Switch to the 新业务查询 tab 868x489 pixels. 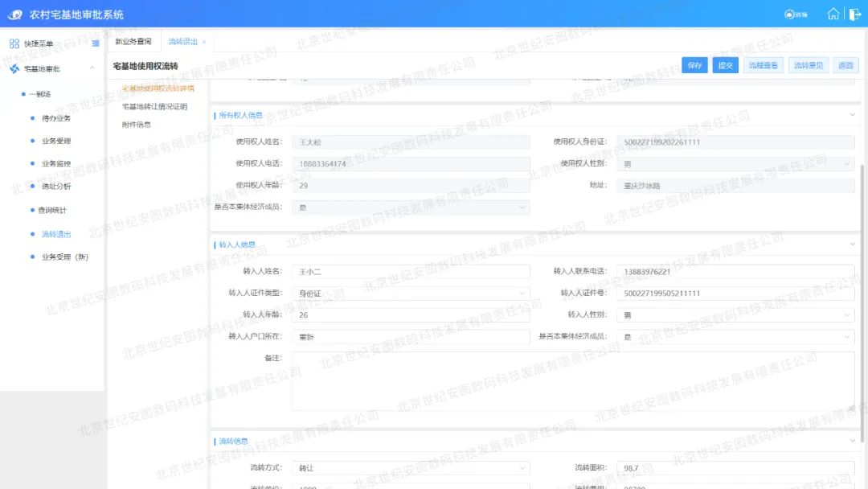coord(133,42)
